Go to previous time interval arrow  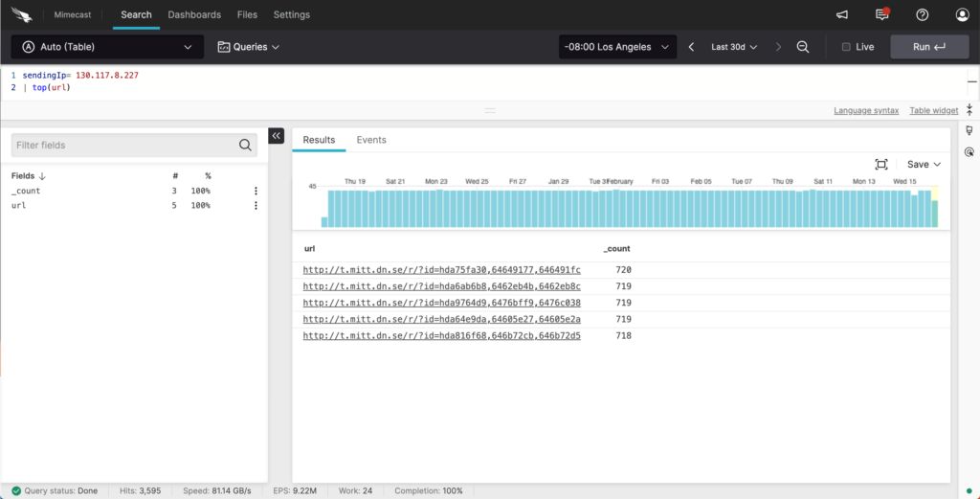tap(691, 47)
